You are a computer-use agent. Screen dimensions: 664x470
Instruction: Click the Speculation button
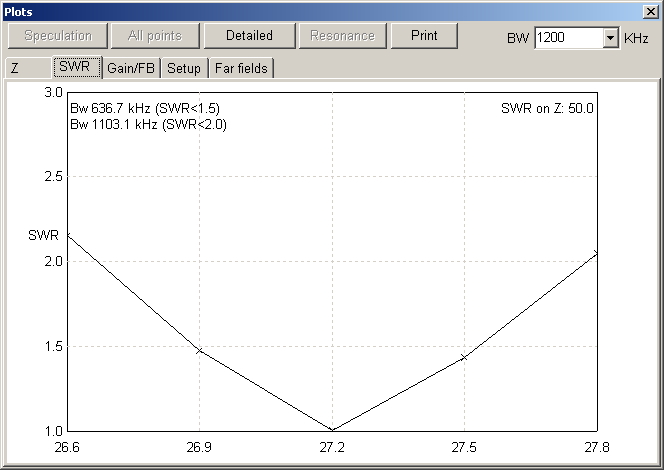[x=53, y=36]
